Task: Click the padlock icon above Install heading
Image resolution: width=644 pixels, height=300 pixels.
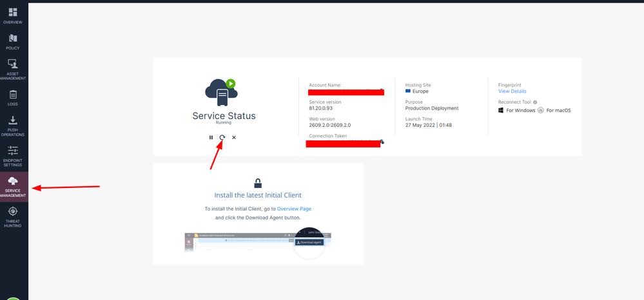Action: click(x=258, y=183)
